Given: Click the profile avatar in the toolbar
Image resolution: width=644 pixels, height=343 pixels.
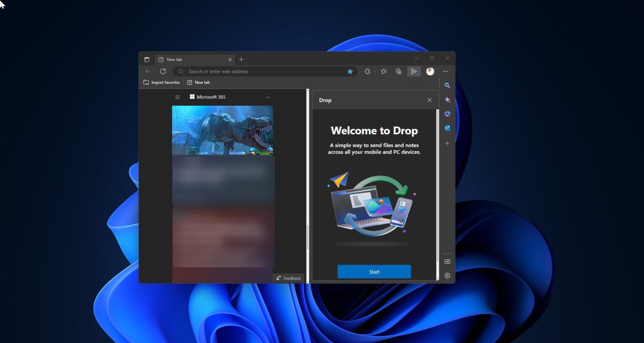Looking at the screenshot, I should pos(430,71).
